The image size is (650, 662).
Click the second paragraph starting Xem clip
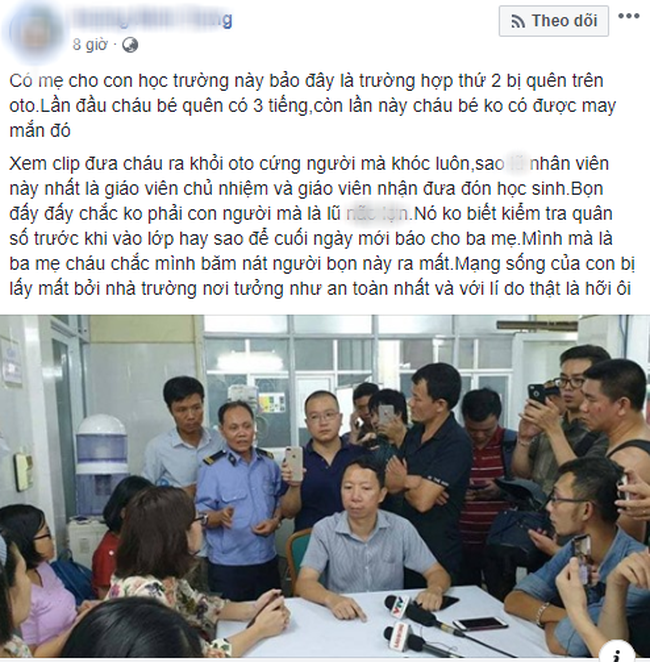[322, 226]
